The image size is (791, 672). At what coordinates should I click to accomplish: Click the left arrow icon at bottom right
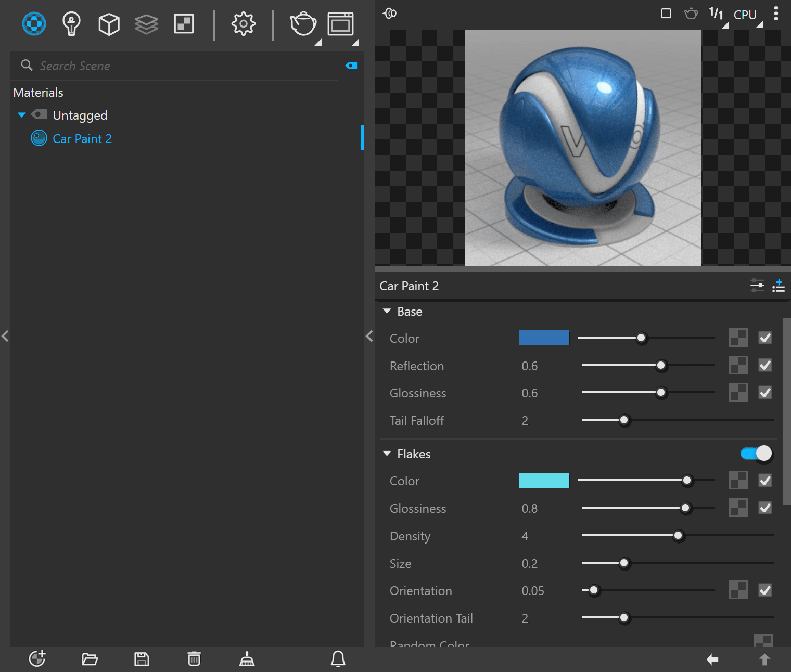[x=712, y=660]
